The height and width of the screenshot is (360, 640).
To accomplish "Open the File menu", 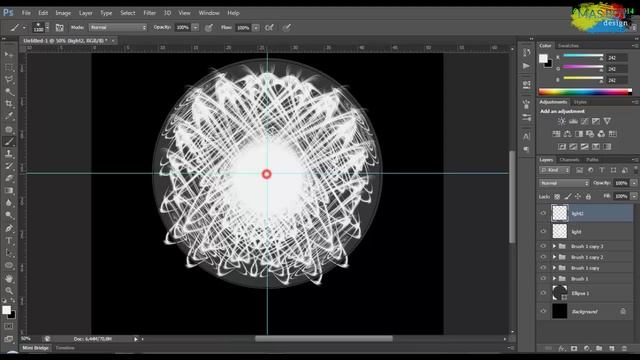I will tap(26, 13).
